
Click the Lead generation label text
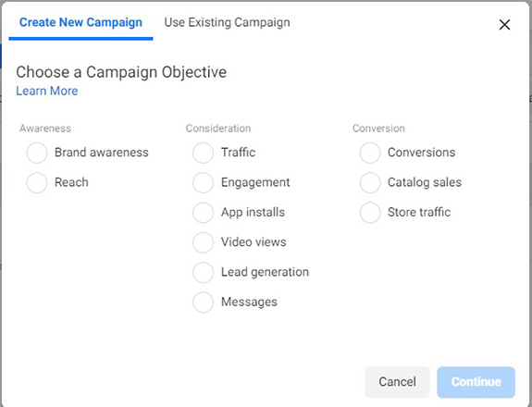(265, 272)
